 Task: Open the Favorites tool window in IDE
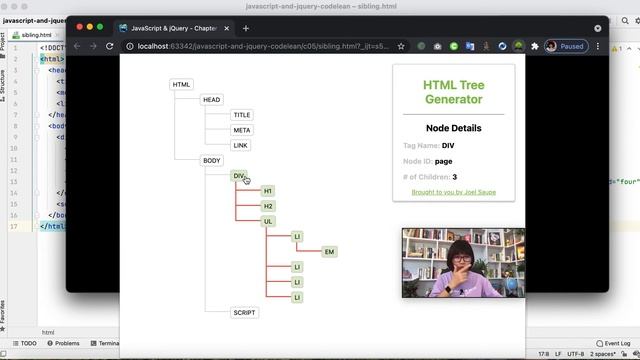(x=2, y=316)
